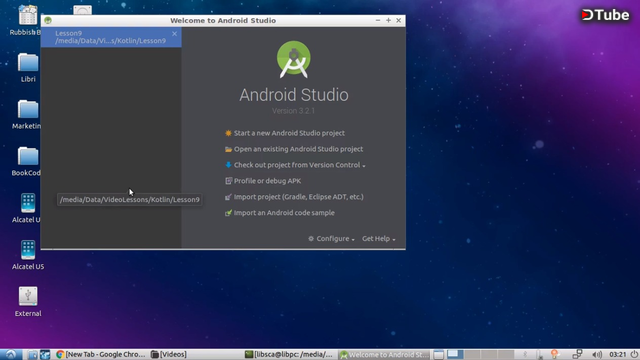Click the Profile or debug APK icon

pos(229,181)
